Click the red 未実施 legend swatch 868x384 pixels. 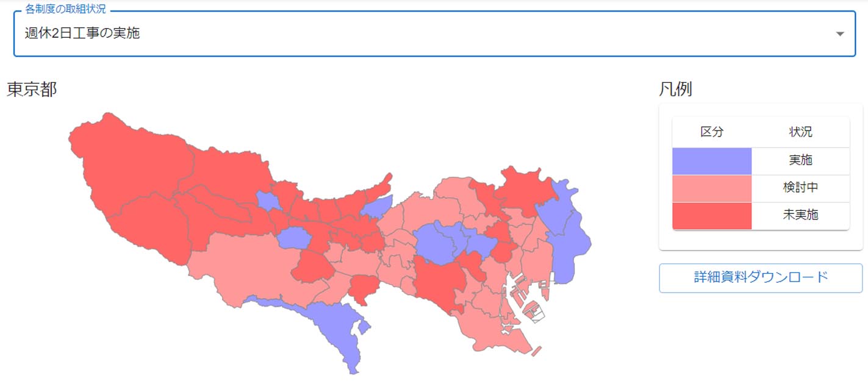click(712, 216)
